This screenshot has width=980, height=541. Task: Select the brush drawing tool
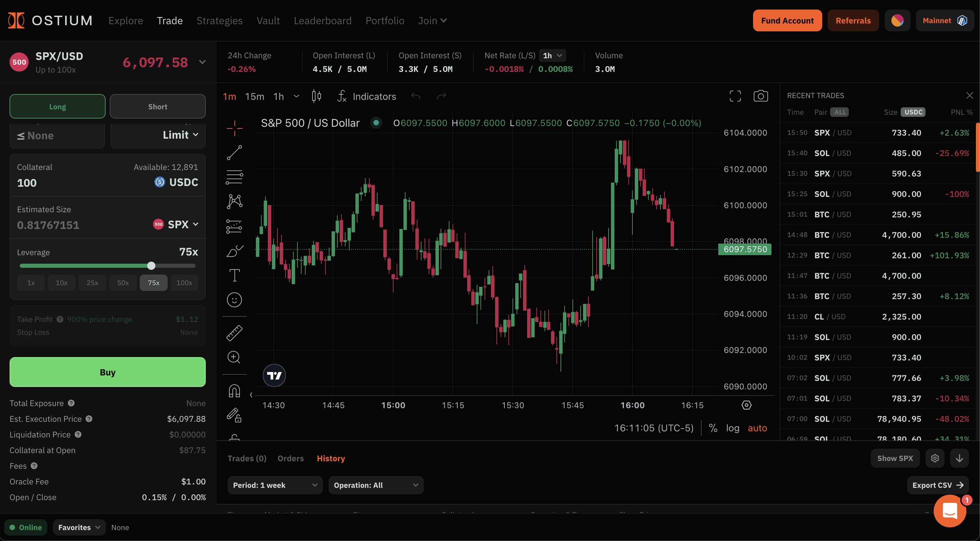pyautogui.click(x=235, y=251)
